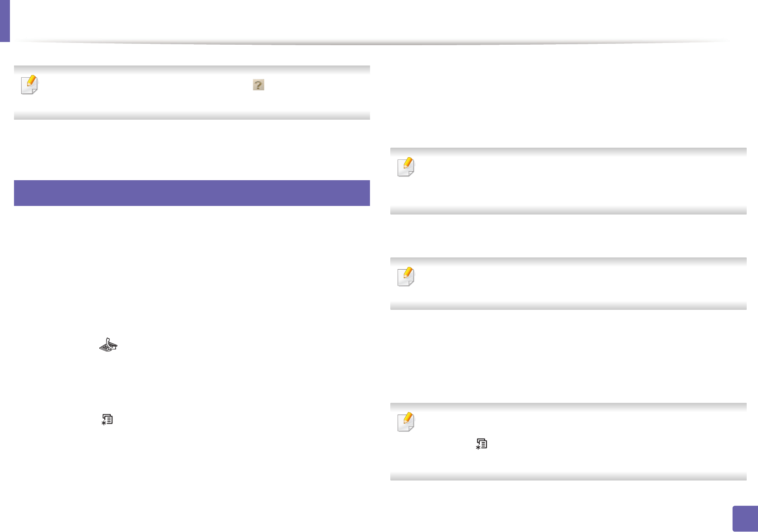Click the gray bottom border of the top-left note

[192, 116]
